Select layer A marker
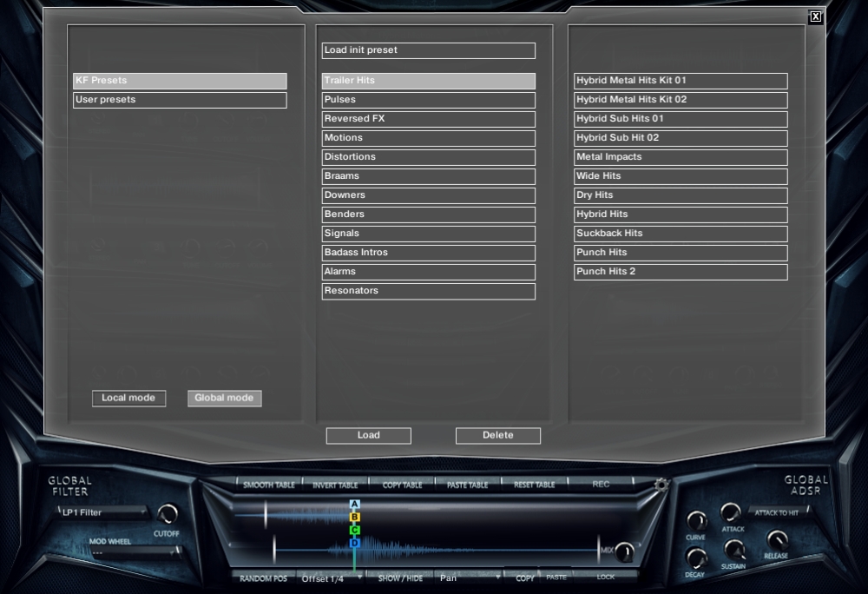868x594 pixels. point(354,505)
